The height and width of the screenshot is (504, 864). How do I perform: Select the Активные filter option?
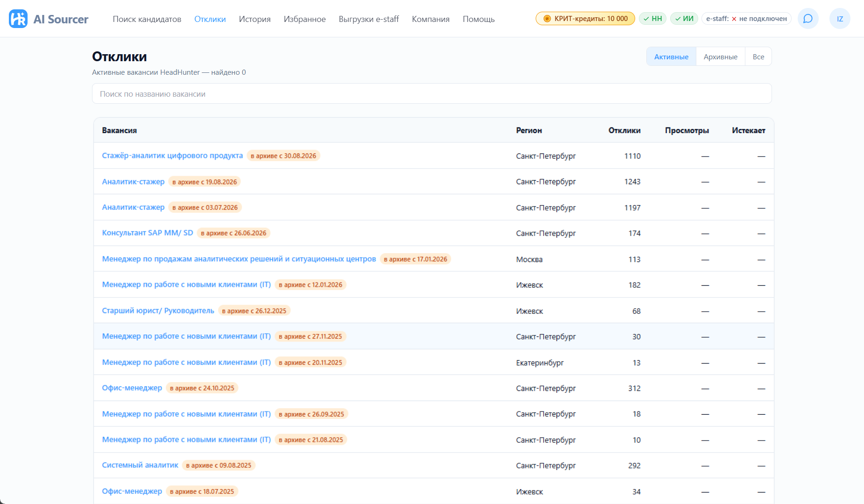pyautogui.click(x=671, y=57)
